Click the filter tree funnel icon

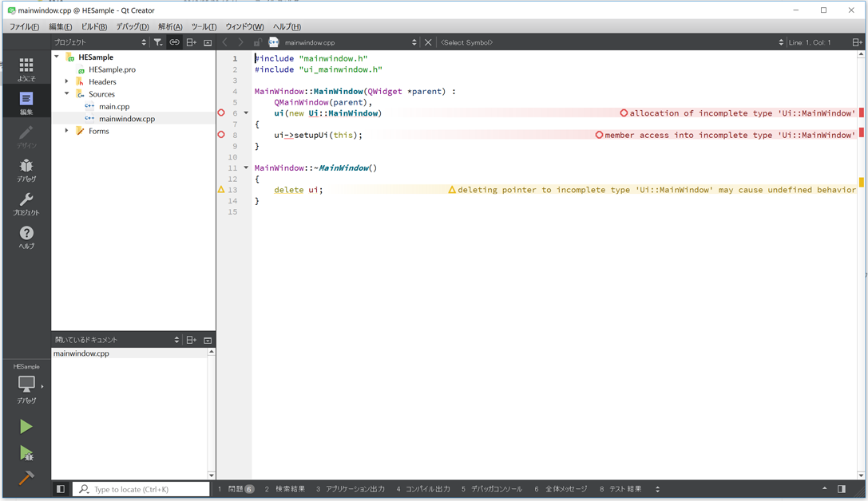coord(158,42)
